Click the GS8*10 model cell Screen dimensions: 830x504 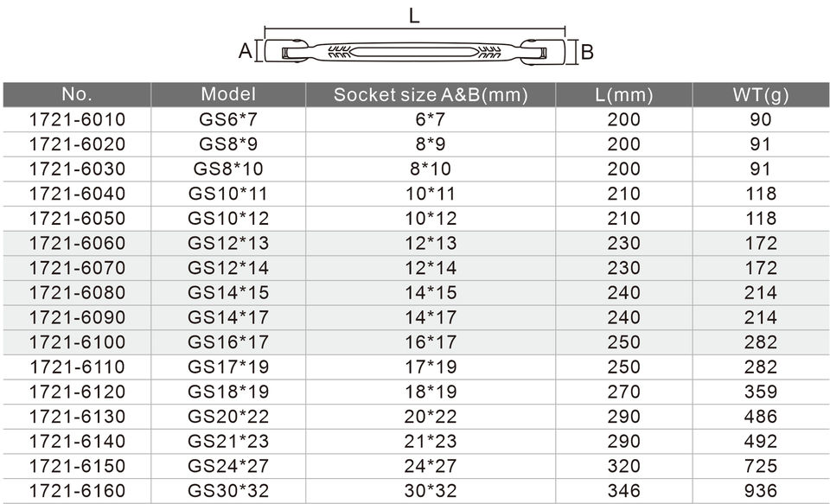[x=228, y=169]
